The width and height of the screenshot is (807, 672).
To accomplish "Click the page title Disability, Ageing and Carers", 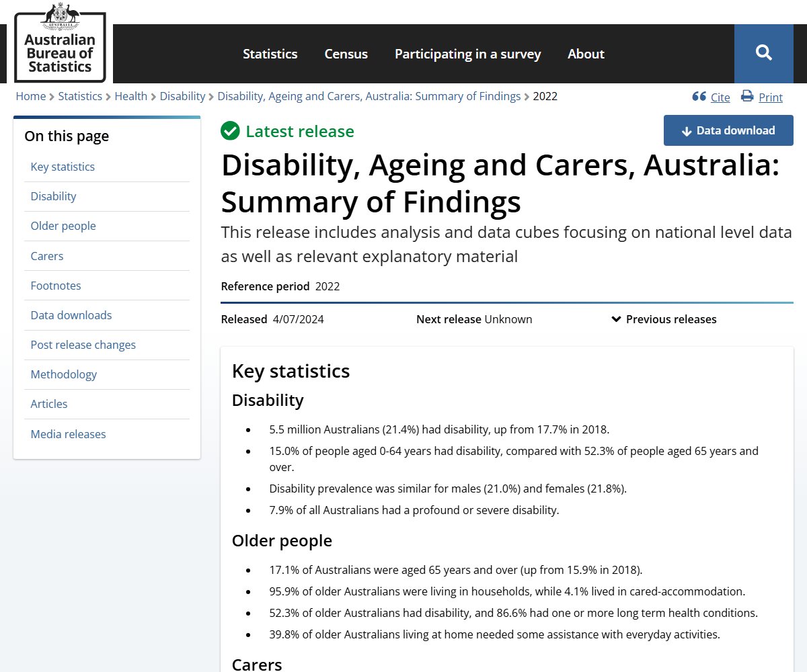I will [x=500, y=183].
